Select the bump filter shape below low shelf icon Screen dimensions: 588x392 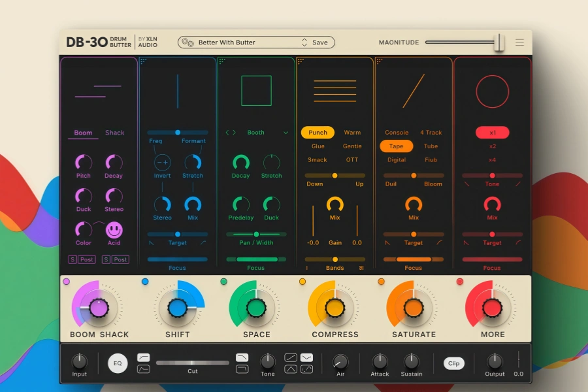pyautogui.click(x=143, y=369)
